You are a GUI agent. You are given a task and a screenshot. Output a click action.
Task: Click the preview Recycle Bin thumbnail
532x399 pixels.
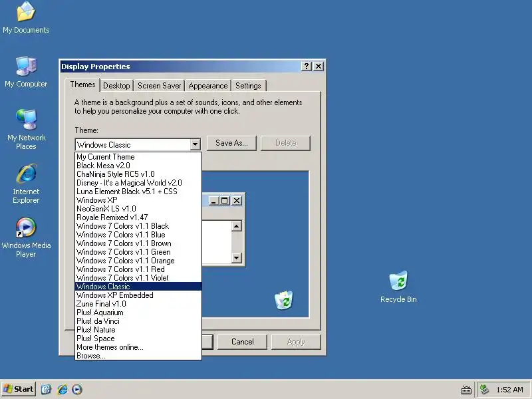(284, 300)
